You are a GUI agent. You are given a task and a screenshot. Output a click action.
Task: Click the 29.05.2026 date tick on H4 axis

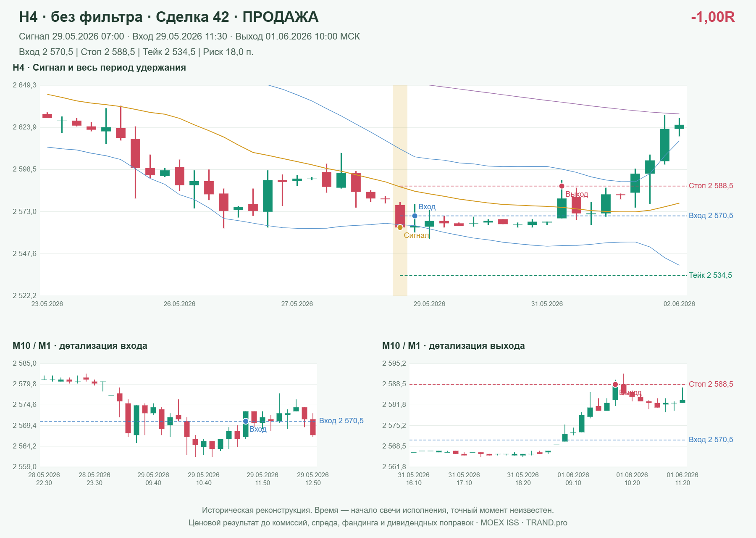429,304
